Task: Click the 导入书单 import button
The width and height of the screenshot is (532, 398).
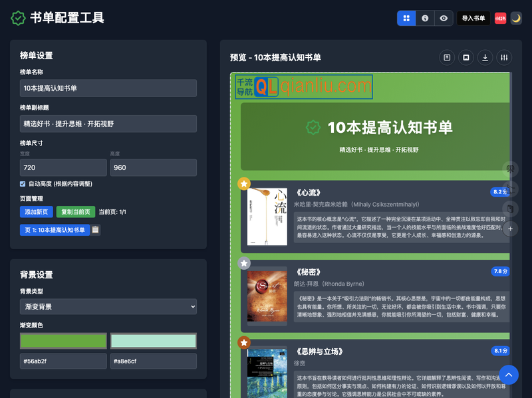Action: [x=473, y=18]
